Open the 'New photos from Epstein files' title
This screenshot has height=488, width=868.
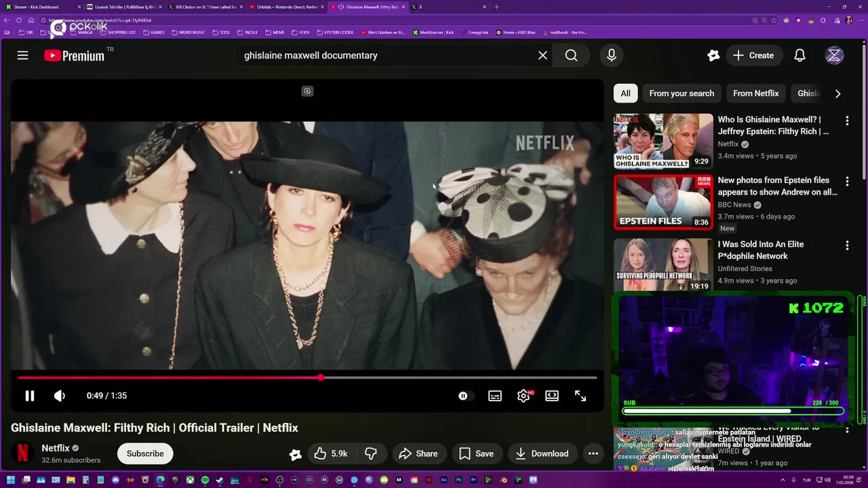pyautogui.click(x=777, y=186)
